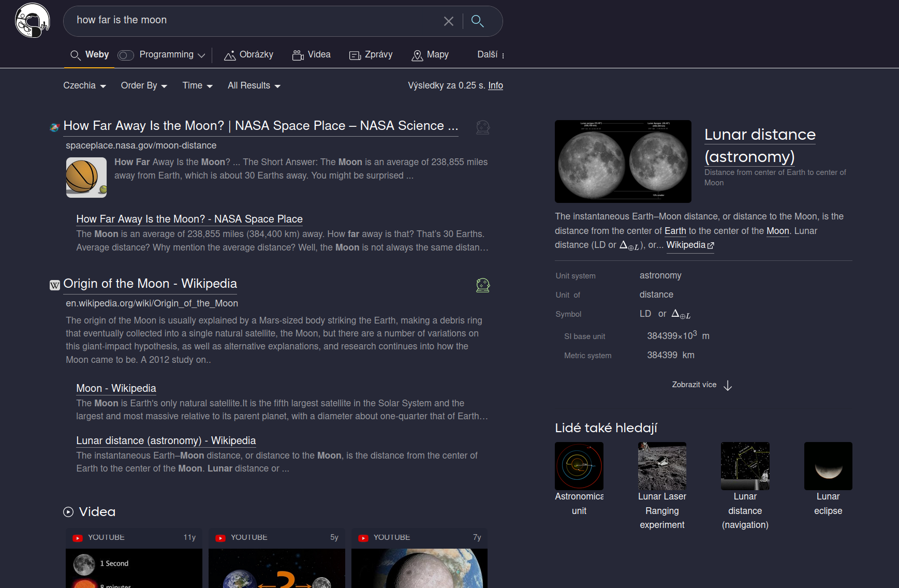The image size is (899, 588).
Task: Open the Time filter dropdown
Action: [x=197, y=86]
